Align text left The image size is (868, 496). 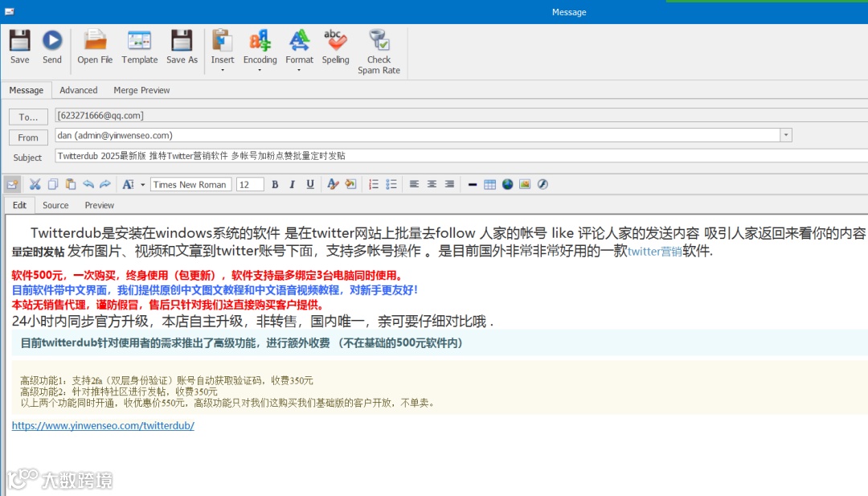(414, 184)
